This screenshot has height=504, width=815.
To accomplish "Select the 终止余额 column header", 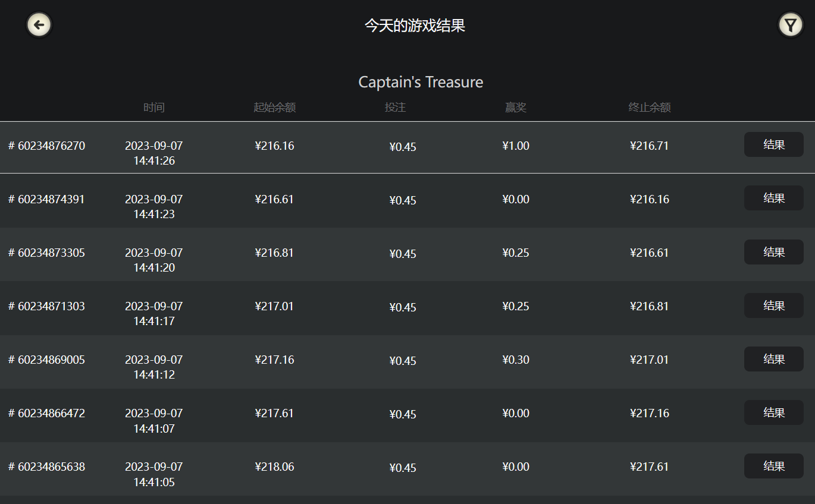I will coord(650,108).
